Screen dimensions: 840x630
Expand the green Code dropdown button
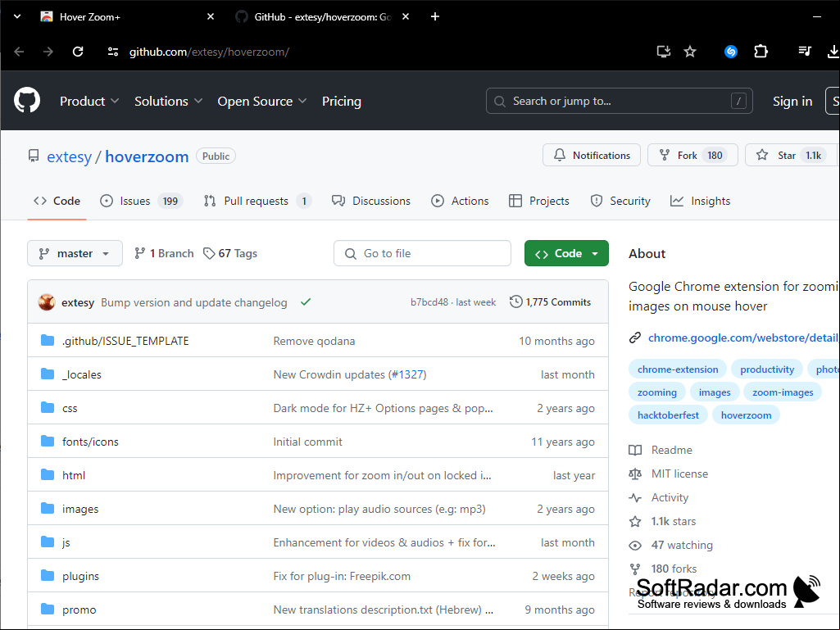566,253
